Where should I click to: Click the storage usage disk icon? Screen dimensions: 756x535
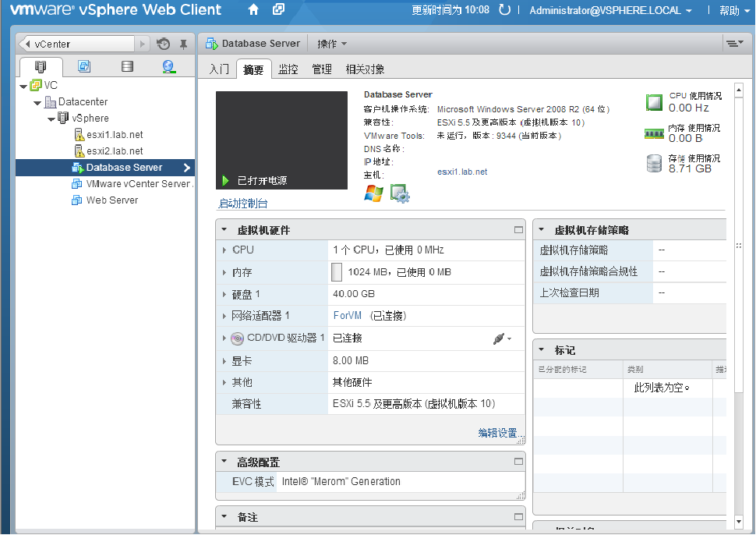[x=654, y=163]
